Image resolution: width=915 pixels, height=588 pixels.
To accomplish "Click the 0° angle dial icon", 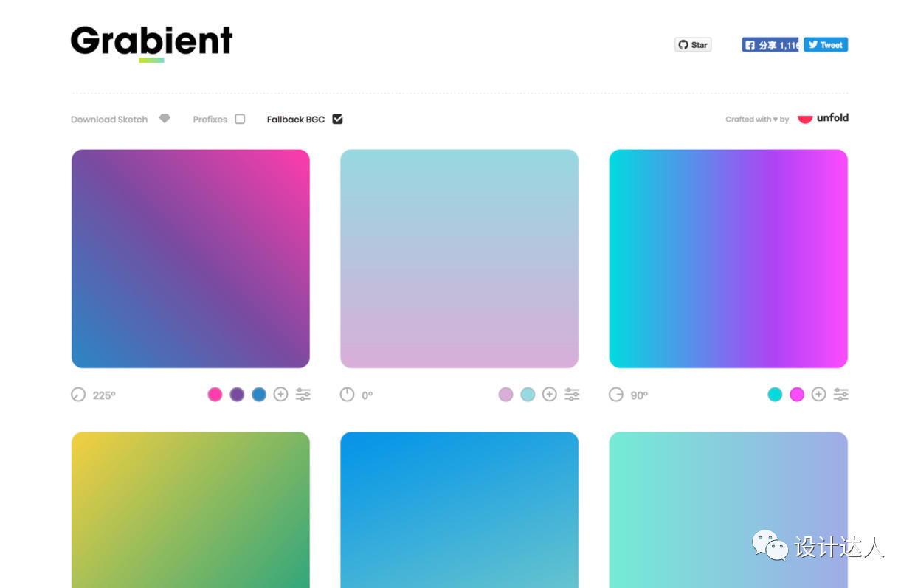I will 347,395.
